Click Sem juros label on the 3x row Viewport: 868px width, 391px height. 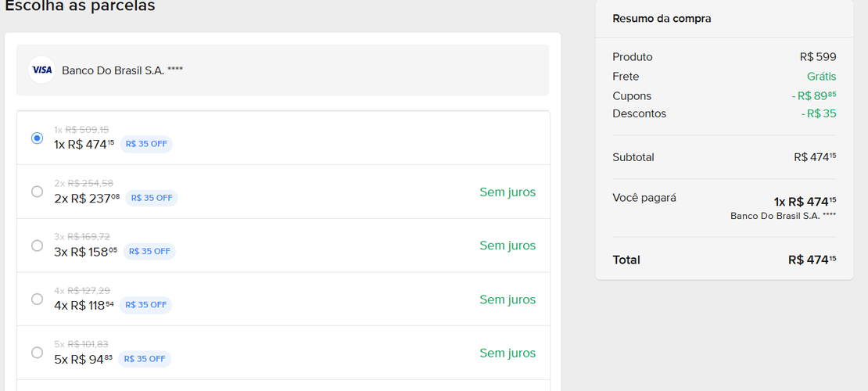pos(508,246)
